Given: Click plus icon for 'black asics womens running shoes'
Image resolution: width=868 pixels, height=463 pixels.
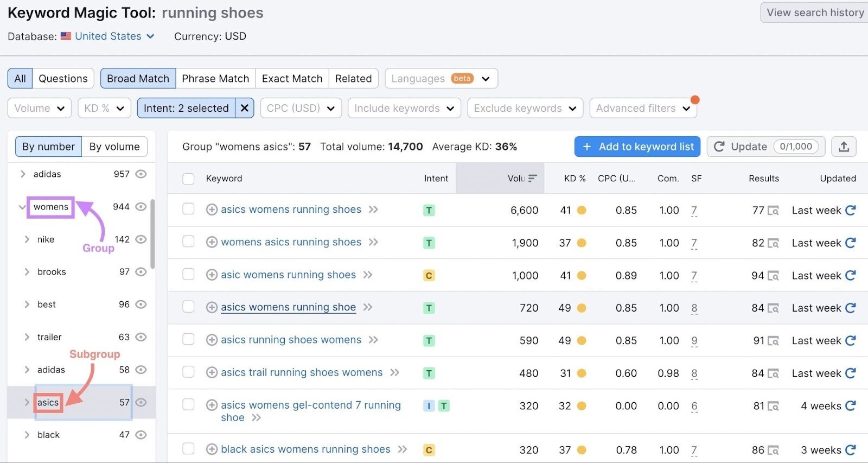Looking at the screenshot, I should 212,449.
